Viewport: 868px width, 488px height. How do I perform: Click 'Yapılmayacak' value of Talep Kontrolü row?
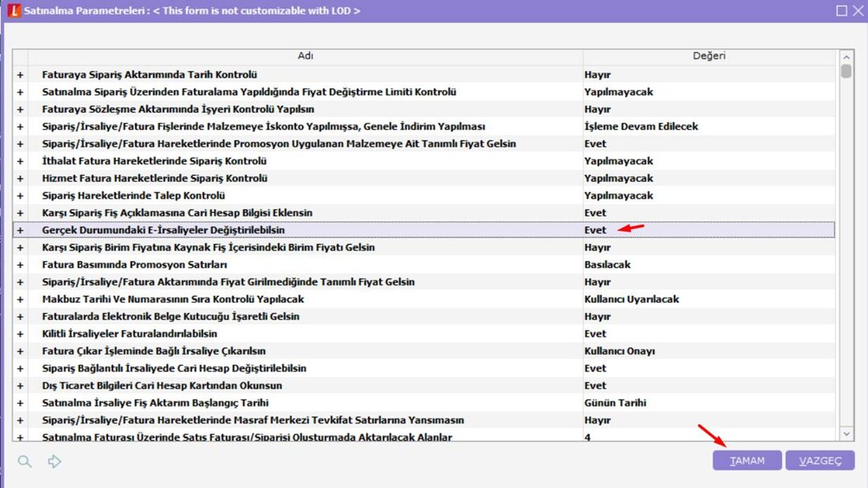coord(619,196)
